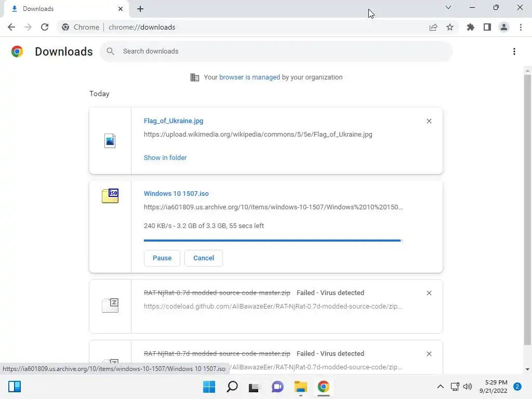Open the volume tray icon

[x=468, y=387]
